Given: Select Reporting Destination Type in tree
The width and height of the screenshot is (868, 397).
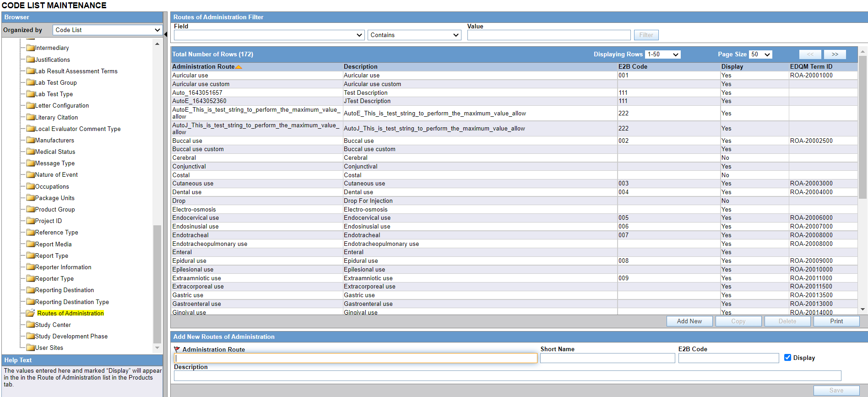Looking at the screenshot, I should pos(72,302).
